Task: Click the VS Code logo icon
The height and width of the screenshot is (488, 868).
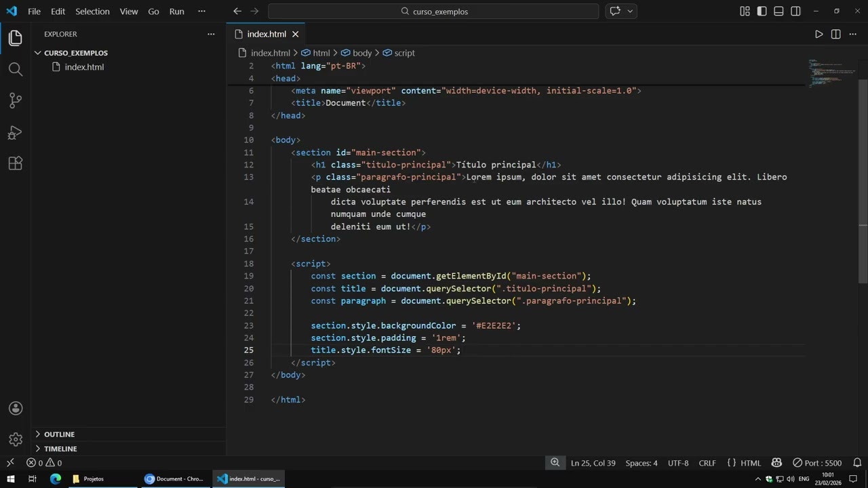Action: [12, 11]
